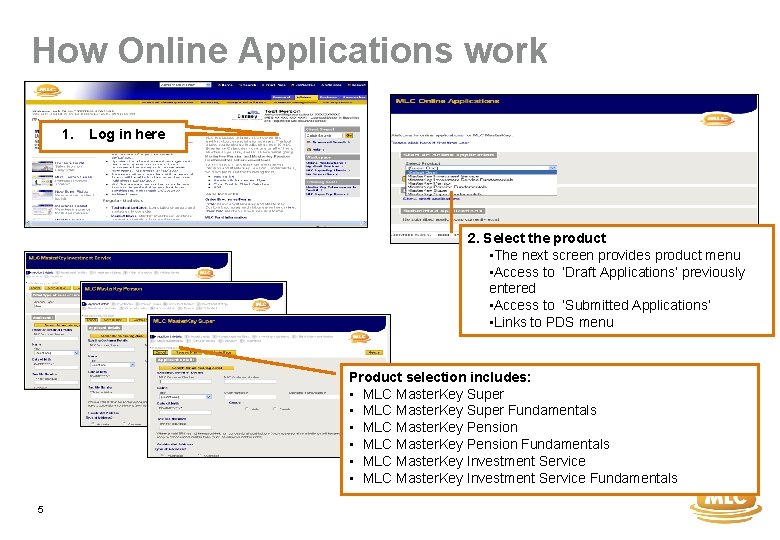This screenshot has height=540, width=780.
Task: Click the MLC logo in the MasterKey Super window
Action: [x=359, y=338]
